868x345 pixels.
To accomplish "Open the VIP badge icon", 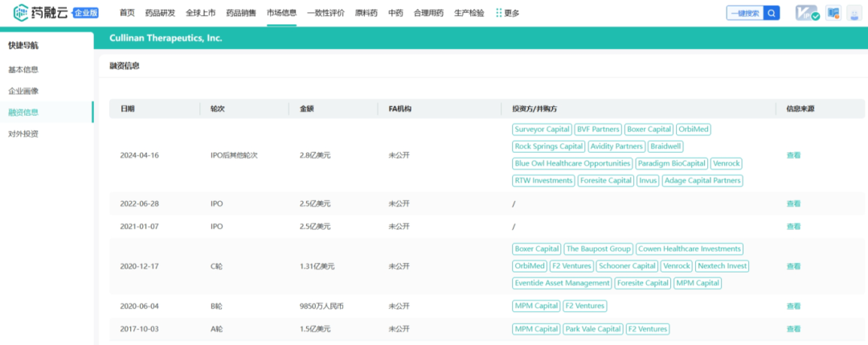I will 807,14.
